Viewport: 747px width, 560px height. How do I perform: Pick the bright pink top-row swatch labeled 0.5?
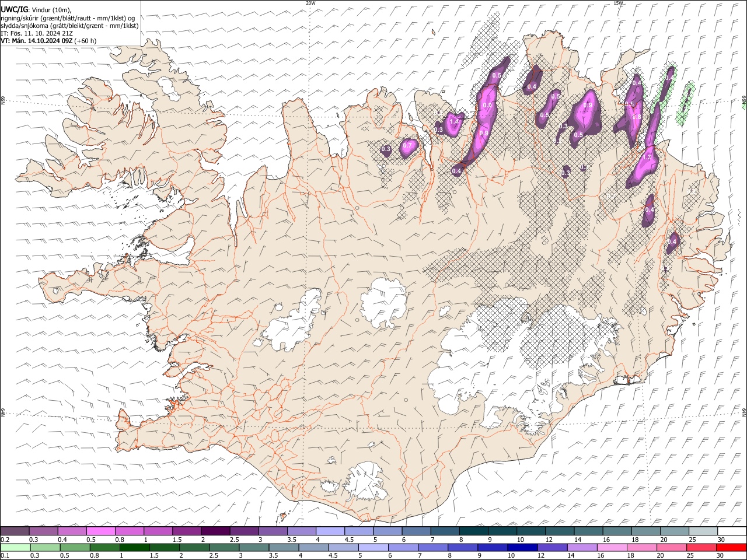pyautogui.click(x=100, y=531)
